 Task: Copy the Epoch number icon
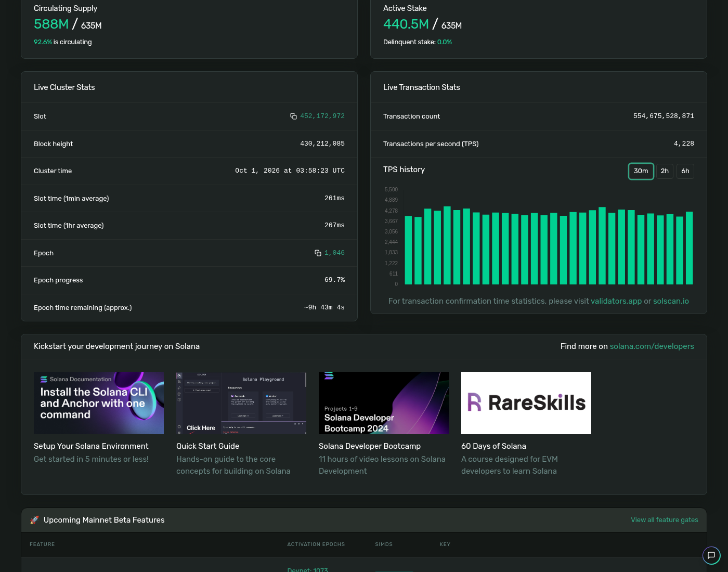[318, 253]
